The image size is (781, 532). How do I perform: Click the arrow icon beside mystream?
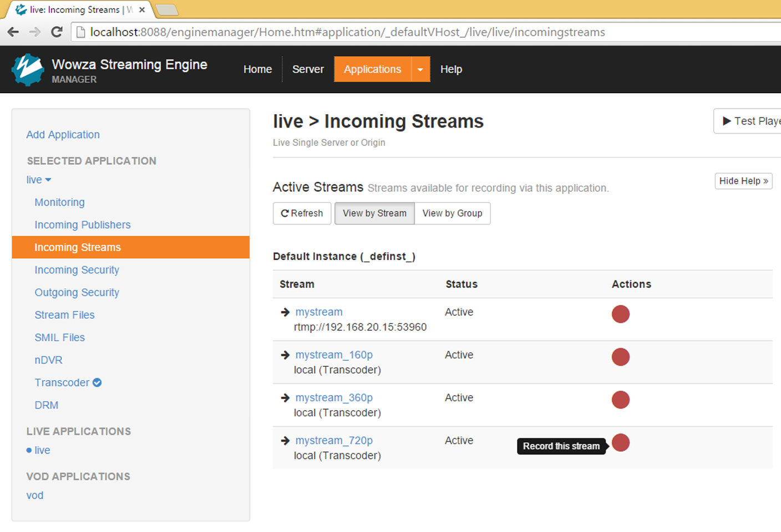click(x=285, y=313)
